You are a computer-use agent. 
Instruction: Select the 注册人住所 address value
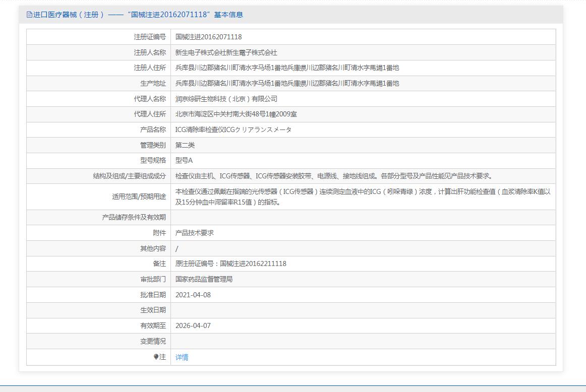(287, 68)
